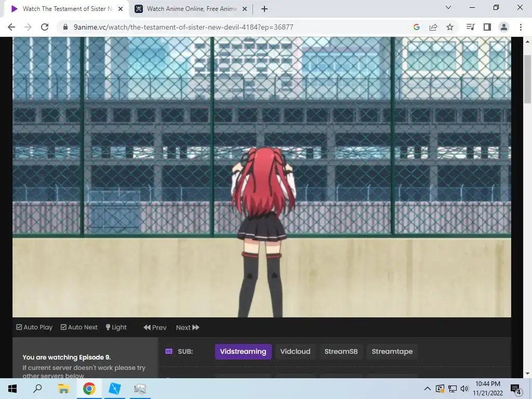The width and height of the screenshot is (532, 399).
Task: Click the site padlock icon
Action: pos(65,27)
